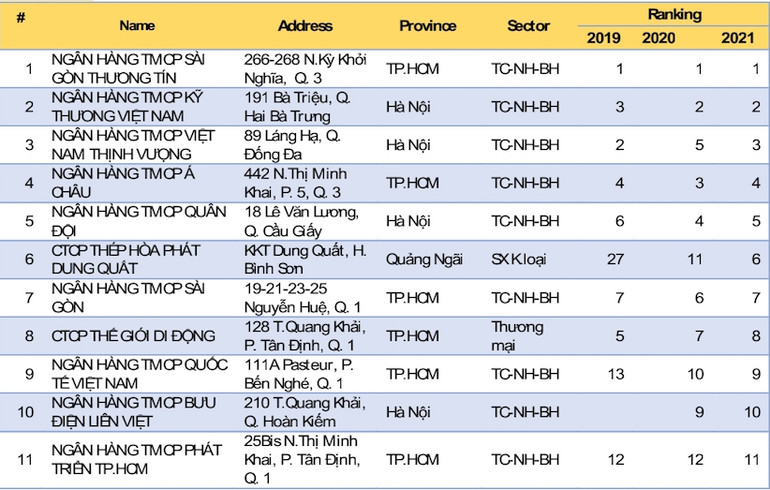Click the Address column header
Image resolution: width=770 pixels, height=490 pixels.
coord(305,25)
